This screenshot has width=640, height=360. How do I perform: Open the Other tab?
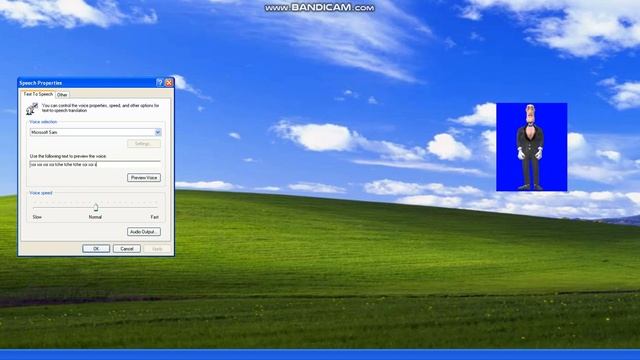[x=62, y=95]
